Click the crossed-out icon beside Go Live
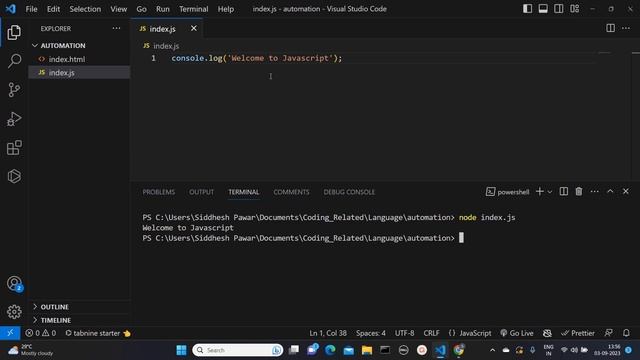The width and height of the screenshot is (640, 360). click(x=547, y=333)
